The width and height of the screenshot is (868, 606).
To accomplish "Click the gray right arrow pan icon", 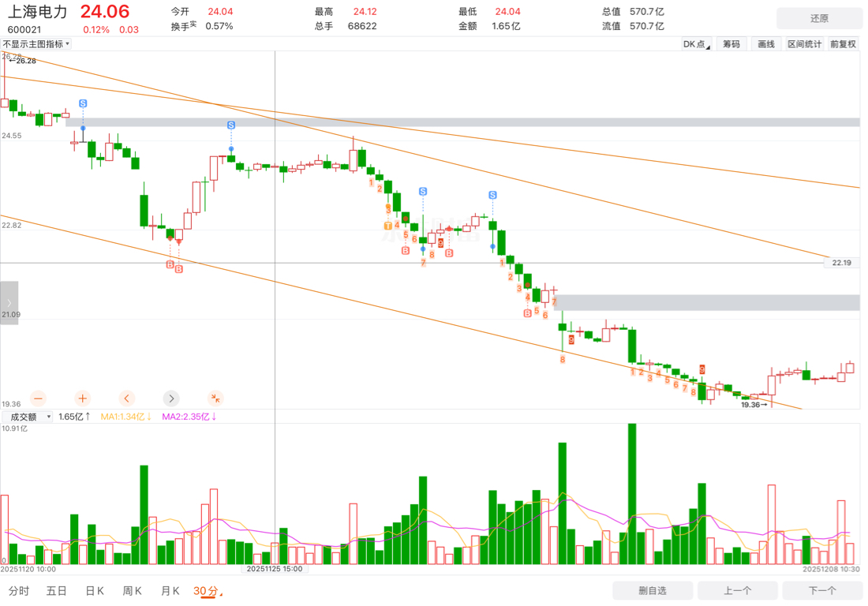I will click(x=171, y=398).
